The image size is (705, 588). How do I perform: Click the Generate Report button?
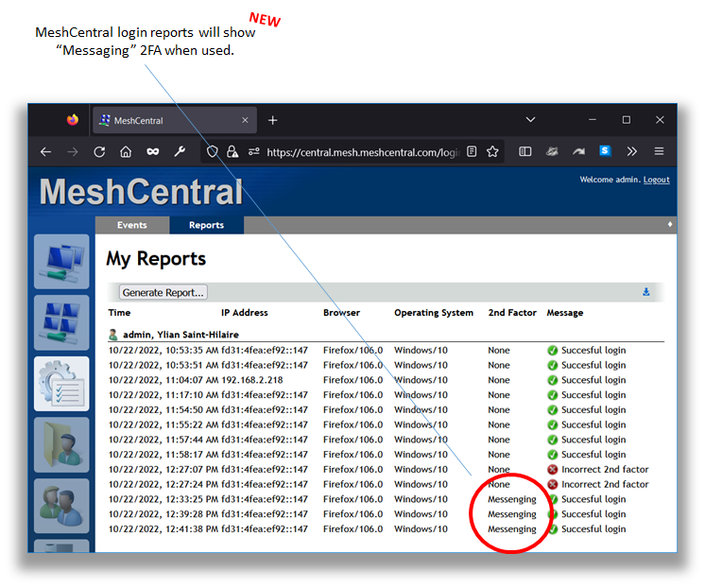[x=163, y=293]
